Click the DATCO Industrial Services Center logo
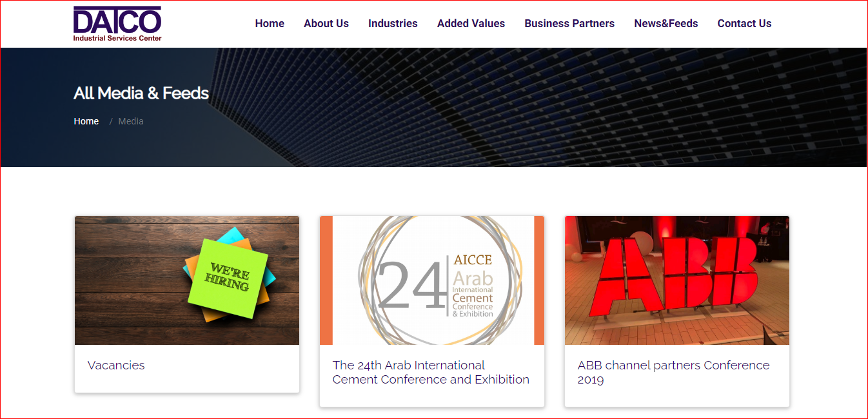This screenshot has height=419, width=868. point(117,24)
